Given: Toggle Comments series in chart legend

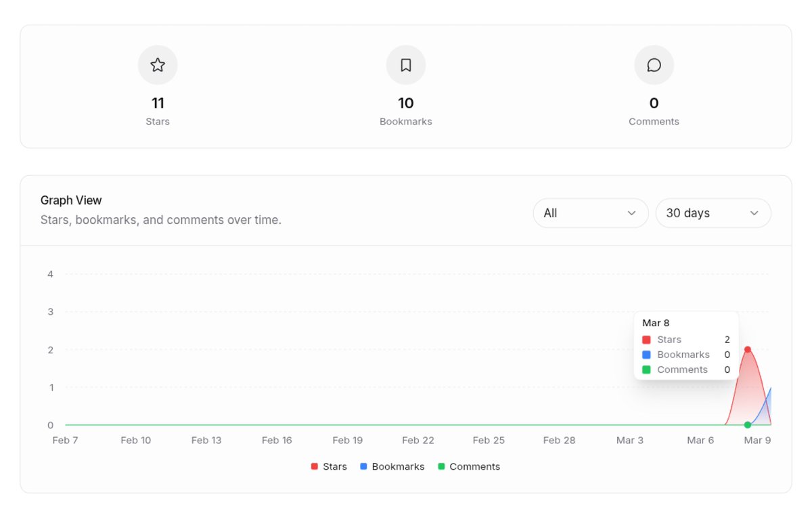Looking at the screenshot, I should 469,466.
